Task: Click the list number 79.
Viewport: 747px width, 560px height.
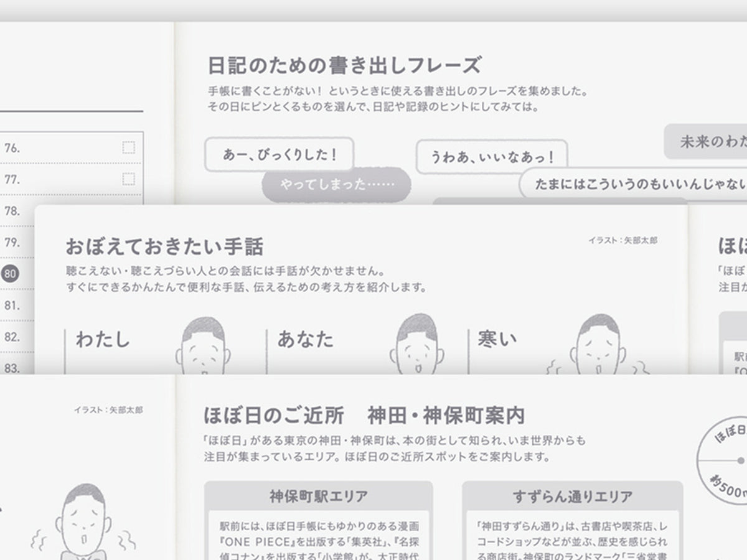Action: 12,242
